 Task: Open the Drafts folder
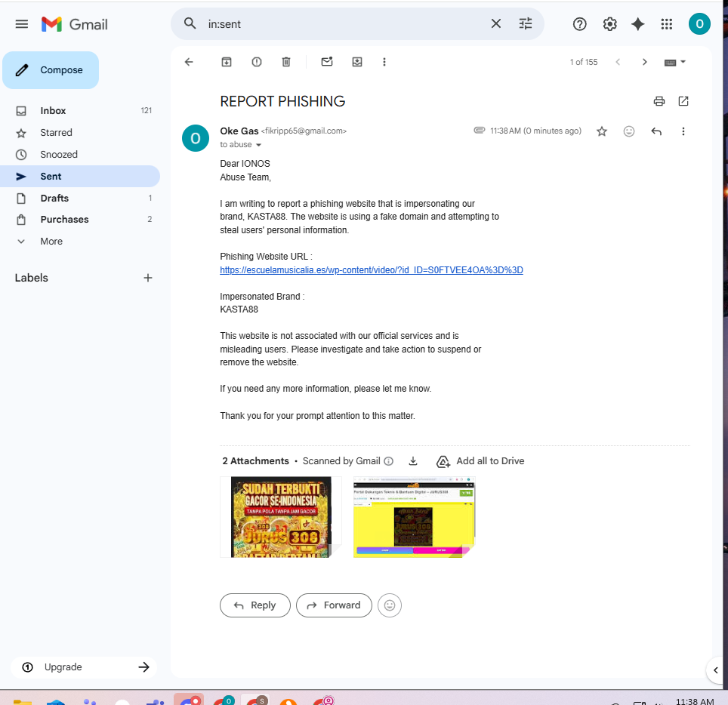tap(80, 199)
